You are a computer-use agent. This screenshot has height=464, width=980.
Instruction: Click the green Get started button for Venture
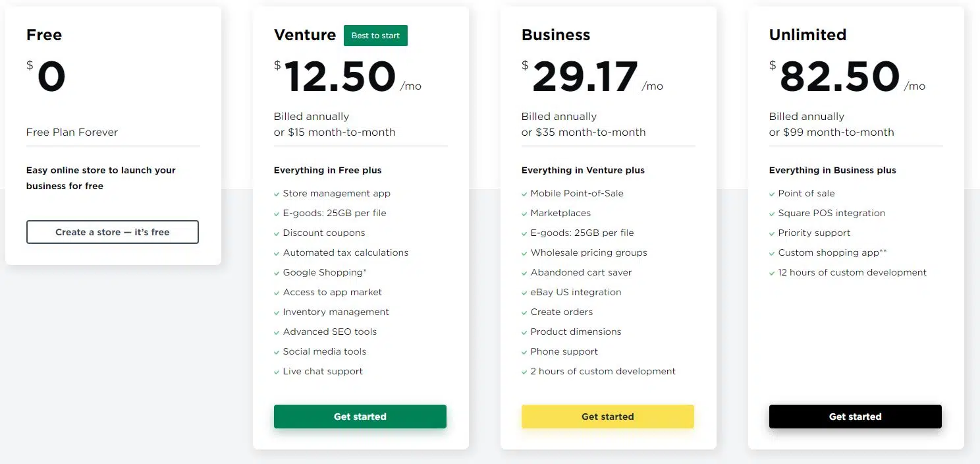(x=360, y=417)
